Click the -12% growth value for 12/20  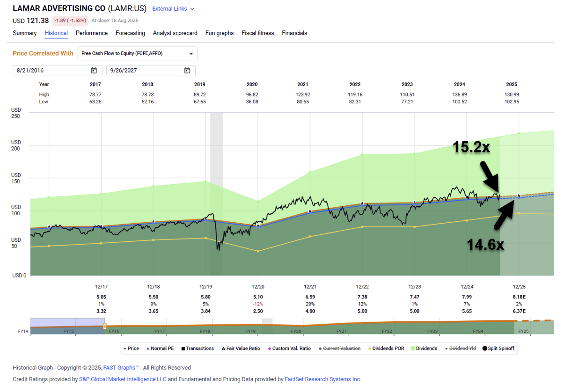pos(258,304)
